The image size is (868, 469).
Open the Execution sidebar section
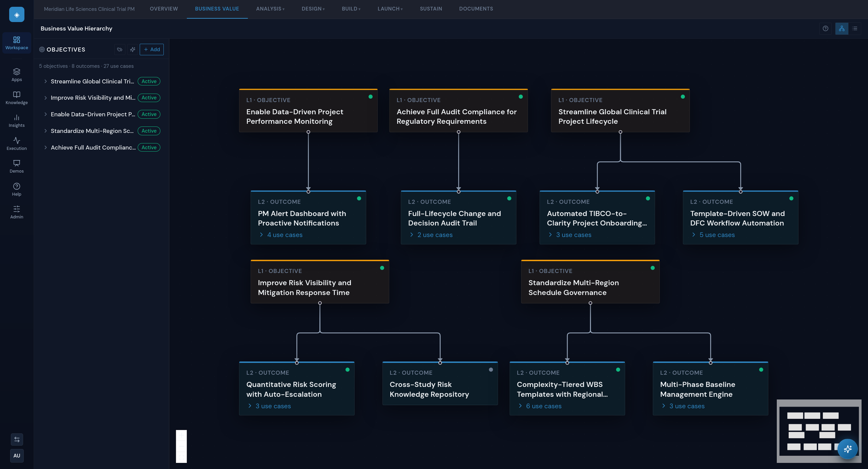[x=17, y=144]
